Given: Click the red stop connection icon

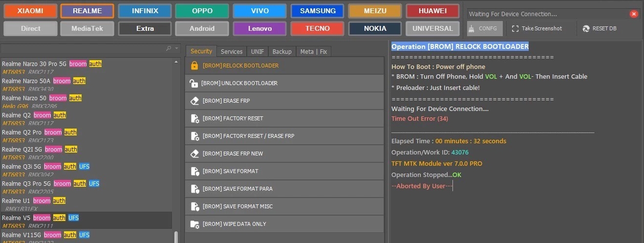Looking at the screenshot, I should [634, 14].
